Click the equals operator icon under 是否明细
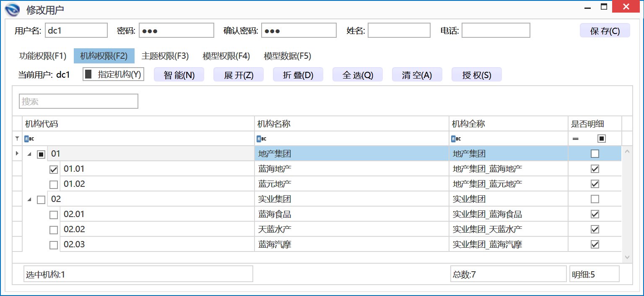This screenshot has height=296, width=644. pyautogui.click(x=576, y=139)
